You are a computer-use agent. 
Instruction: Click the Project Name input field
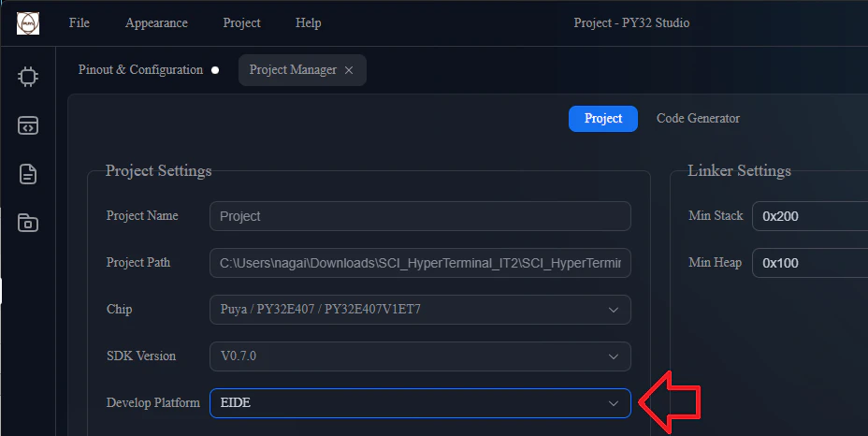pos(420,216)
